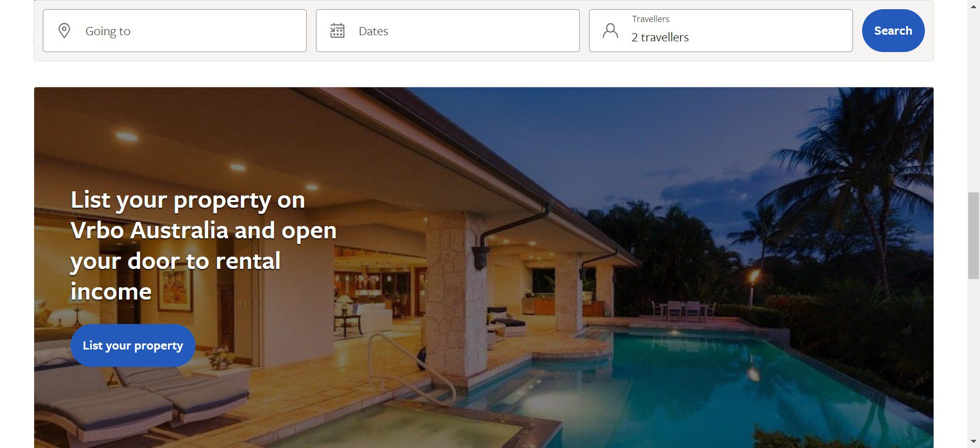Image resolution: width=980 pixels, height=448 pixels.
Task: Click the scrollbar down arrow
Action: (973, 441)
